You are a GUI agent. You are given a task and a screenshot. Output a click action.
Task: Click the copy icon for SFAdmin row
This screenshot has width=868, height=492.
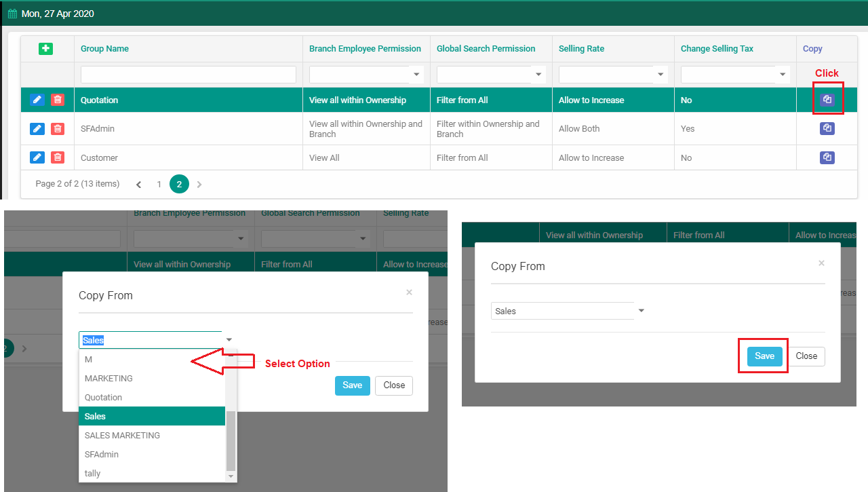(827, 128)
